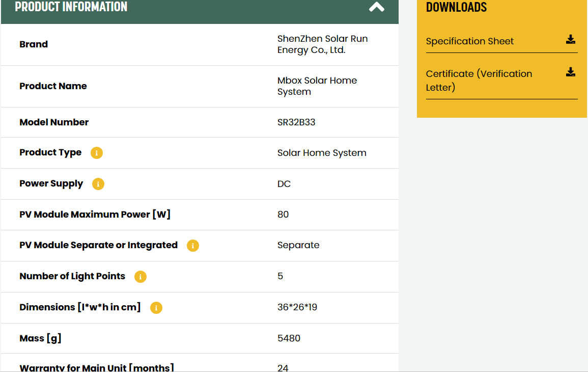Open the Product Information panel header

click(x=200, y=12)
